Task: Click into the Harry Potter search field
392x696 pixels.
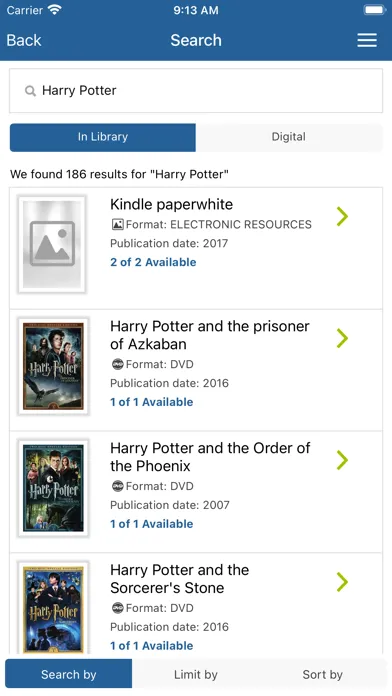Action: point(196,91)
